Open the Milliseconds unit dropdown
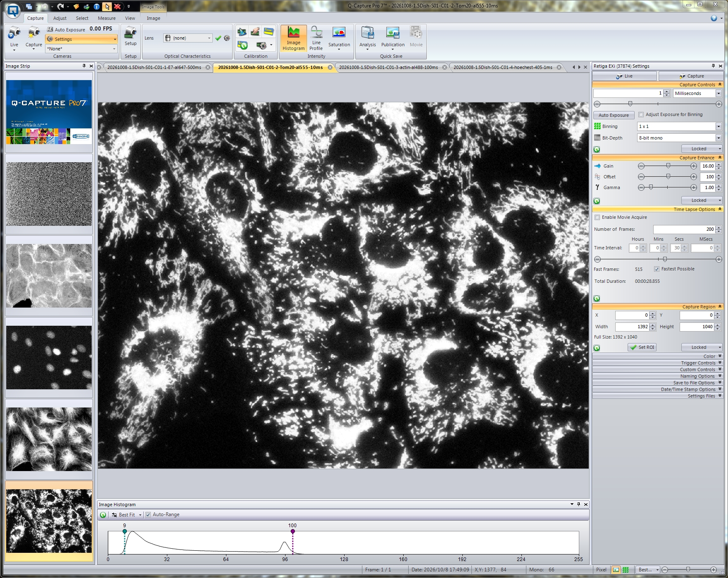This screenshot has height=578, width=728. point(718,93)
